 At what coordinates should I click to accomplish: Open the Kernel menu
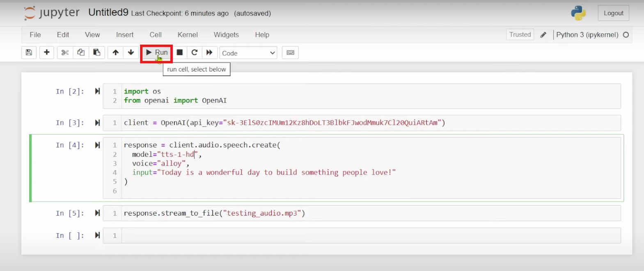188,35
